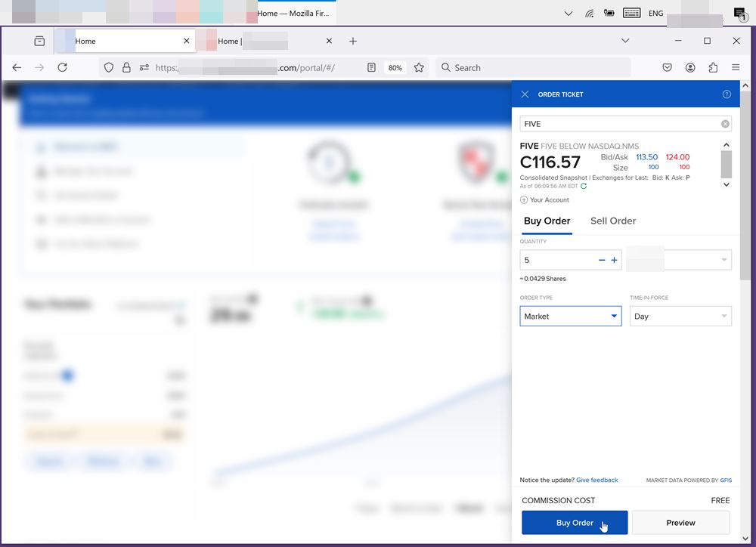Open the touch keyboard tray icon
This screenshot has width=756, height=547.
tap(631, 14)
